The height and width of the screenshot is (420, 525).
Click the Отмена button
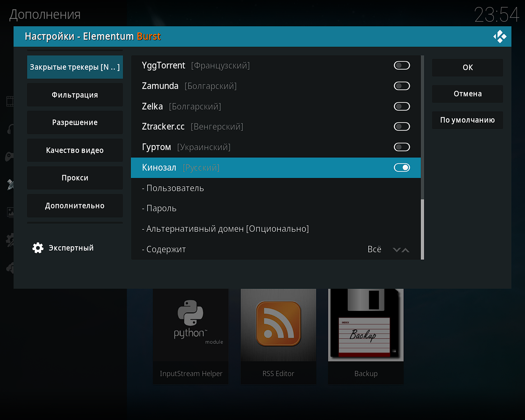coord(468,94)
